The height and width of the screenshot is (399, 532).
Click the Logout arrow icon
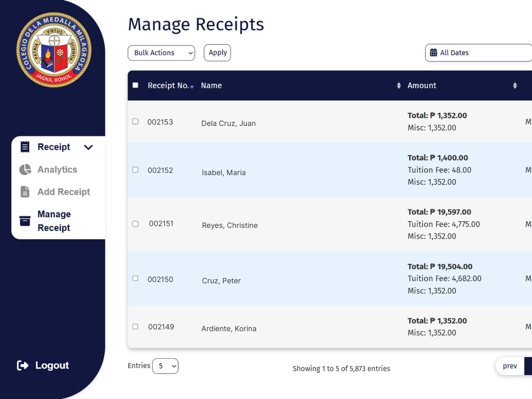tap(23, 365)
